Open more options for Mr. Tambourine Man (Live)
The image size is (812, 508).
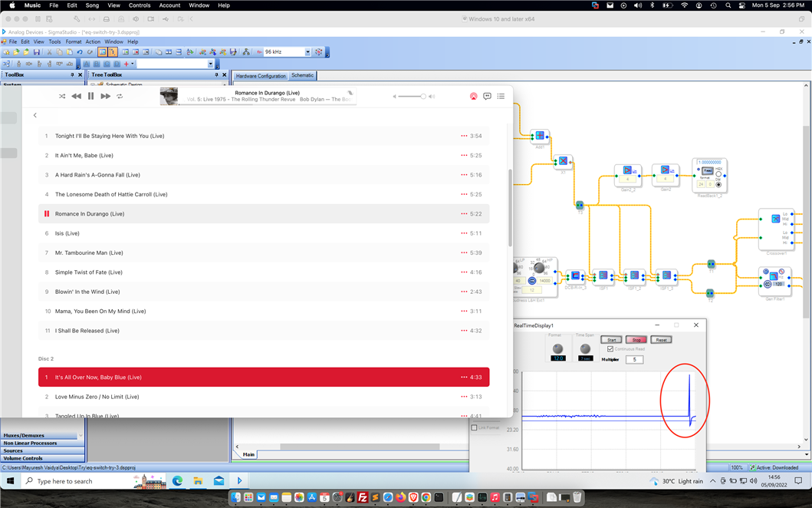point(464,253)
